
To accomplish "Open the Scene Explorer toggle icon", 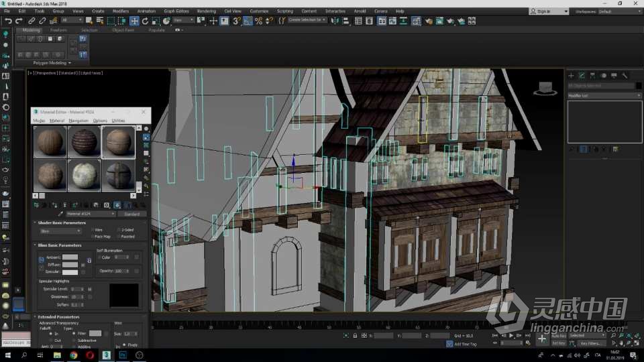I will pyautogui.click(x=358, y=21).
